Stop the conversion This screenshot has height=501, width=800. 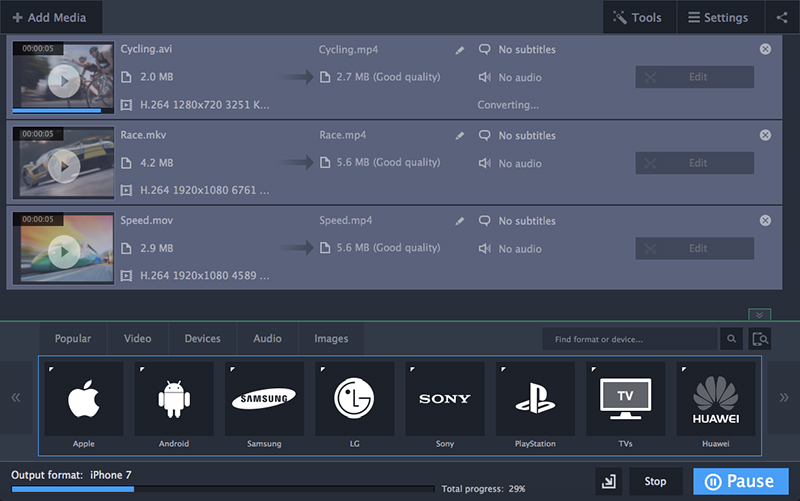pos(656,481)
